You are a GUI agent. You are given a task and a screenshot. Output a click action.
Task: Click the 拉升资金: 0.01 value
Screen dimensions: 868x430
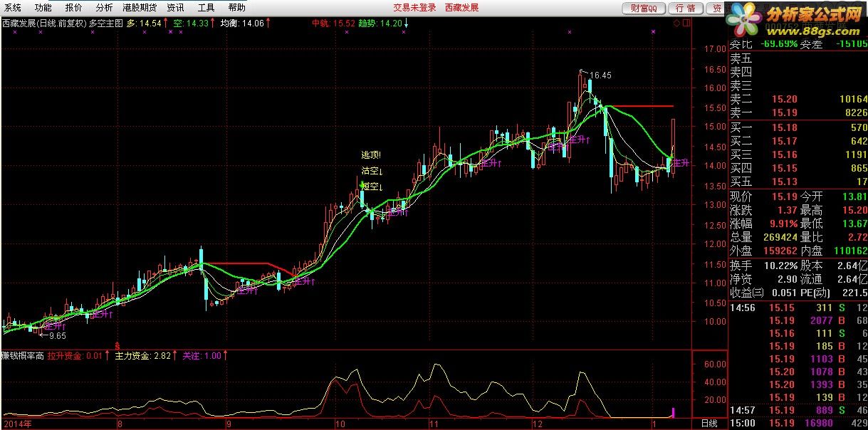tap(79, 355)
